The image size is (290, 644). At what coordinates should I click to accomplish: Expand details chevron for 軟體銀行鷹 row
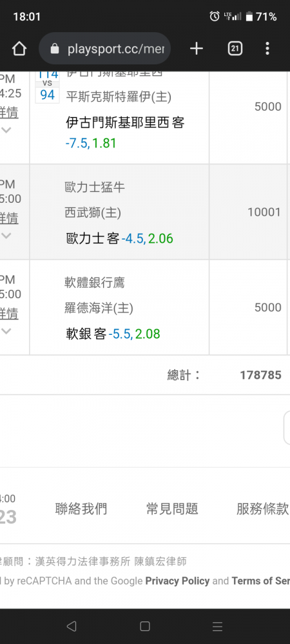pos(6,330)
